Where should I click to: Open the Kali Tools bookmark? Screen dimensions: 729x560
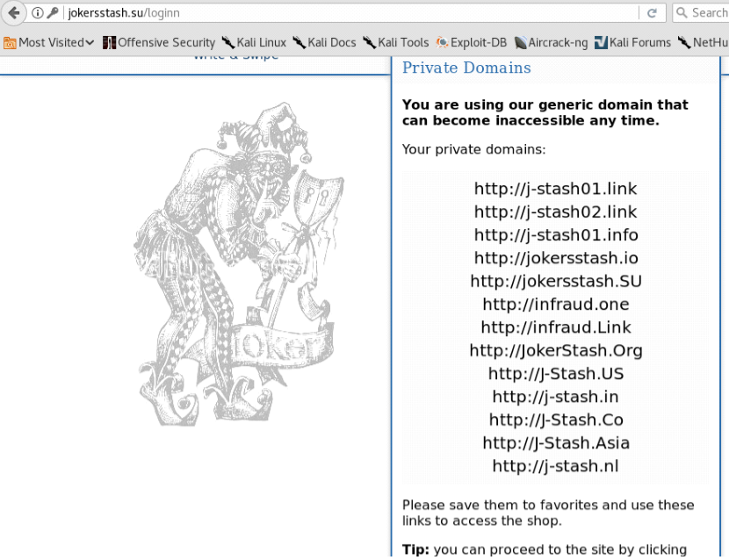click(x=395, y=43)
